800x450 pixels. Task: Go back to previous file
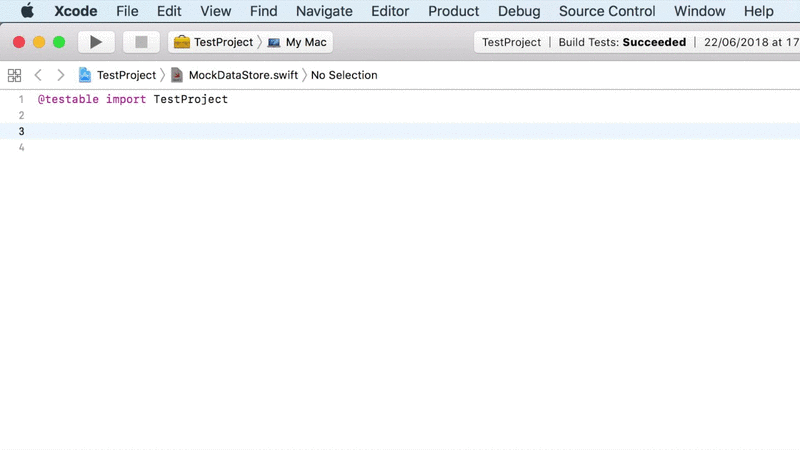(38, 75)
